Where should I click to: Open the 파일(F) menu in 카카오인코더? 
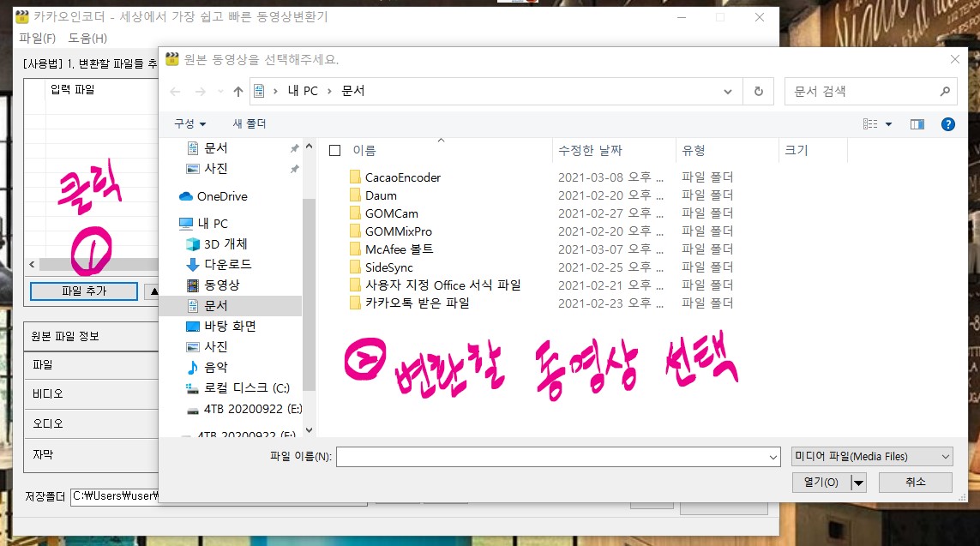click(38, 38)
